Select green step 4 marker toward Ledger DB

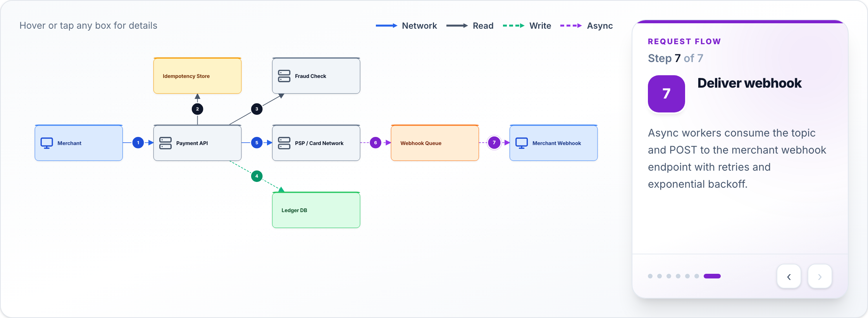point(257,176)
